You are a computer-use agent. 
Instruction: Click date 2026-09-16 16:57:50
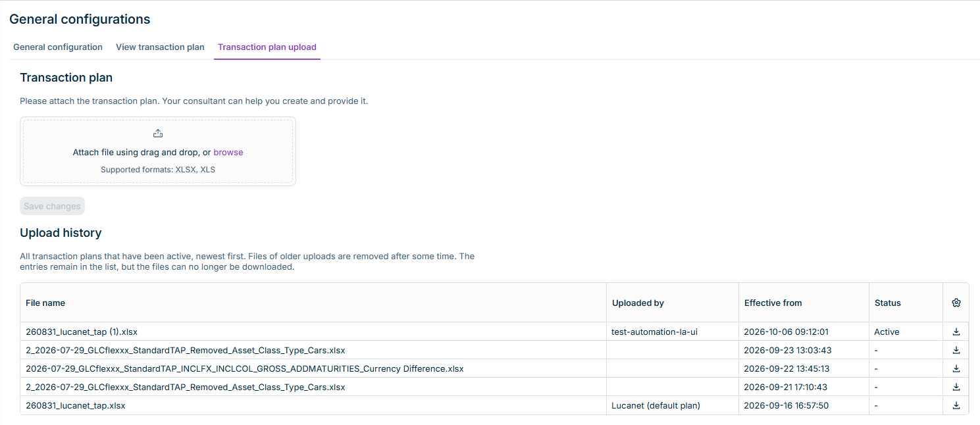click(x=787, y=405)
